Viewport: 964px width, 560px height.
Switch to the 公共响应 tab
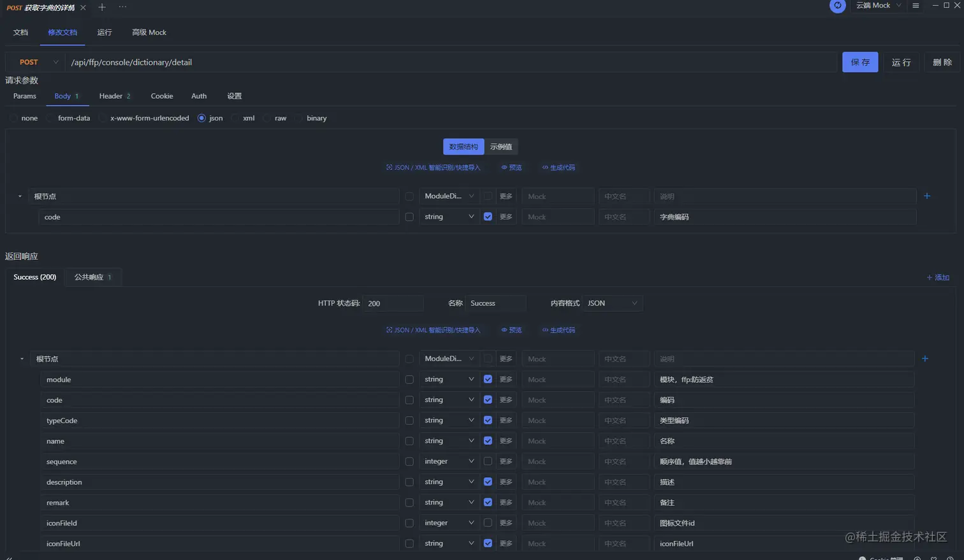click(93, 277)
